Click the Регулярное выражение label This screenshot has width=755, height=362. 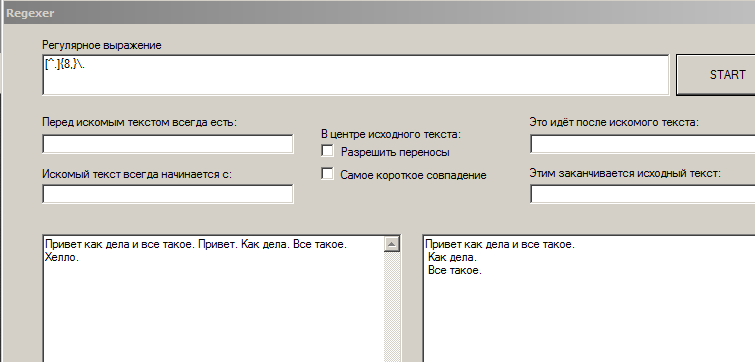point(102,45)
